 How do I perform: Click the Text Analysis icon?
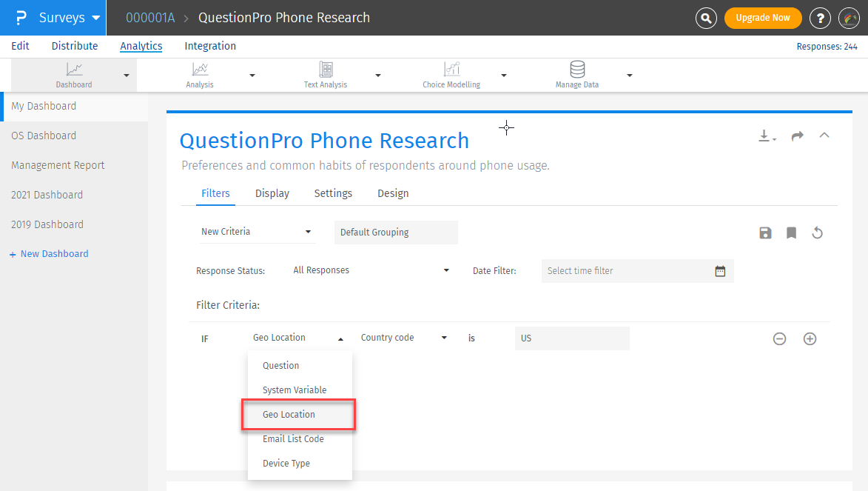pos(326,70)
